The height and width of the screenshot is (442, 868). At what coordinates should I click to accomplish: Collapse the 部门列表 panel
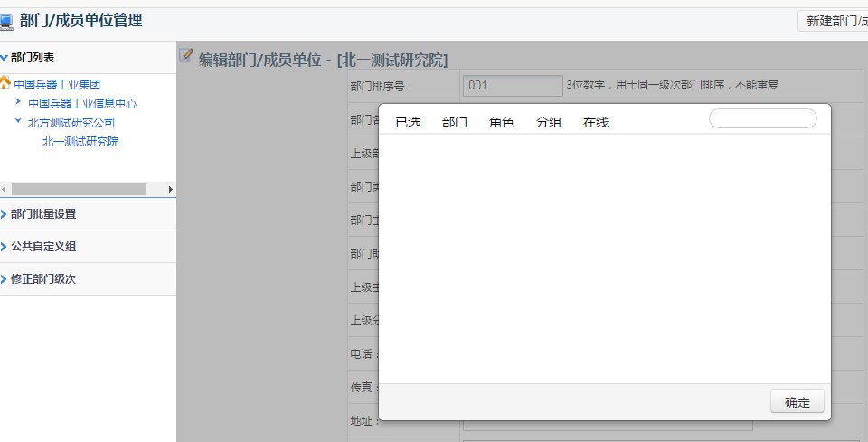click(5, 58)
